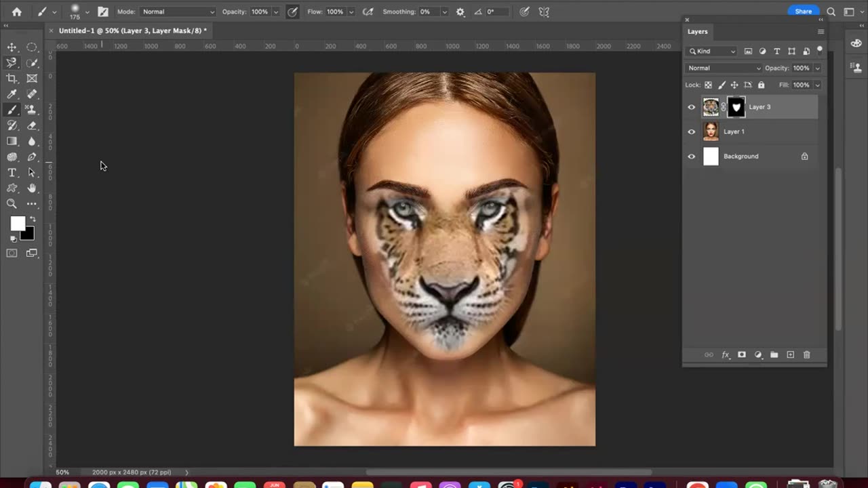
Task: Select the Custom Shape tool
Action: (x=12, y=188)
